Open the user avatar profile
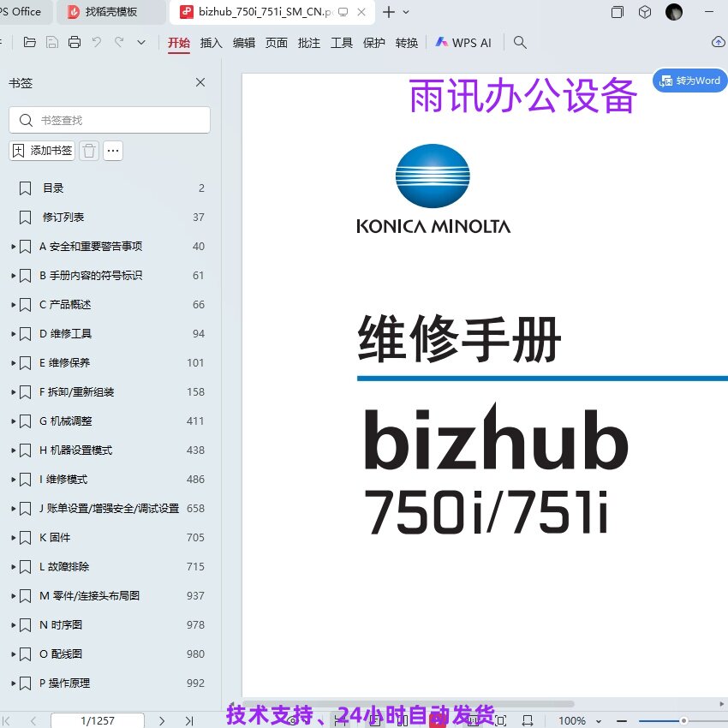The width and height of the screenshot is (728, 728). [674, 12]
